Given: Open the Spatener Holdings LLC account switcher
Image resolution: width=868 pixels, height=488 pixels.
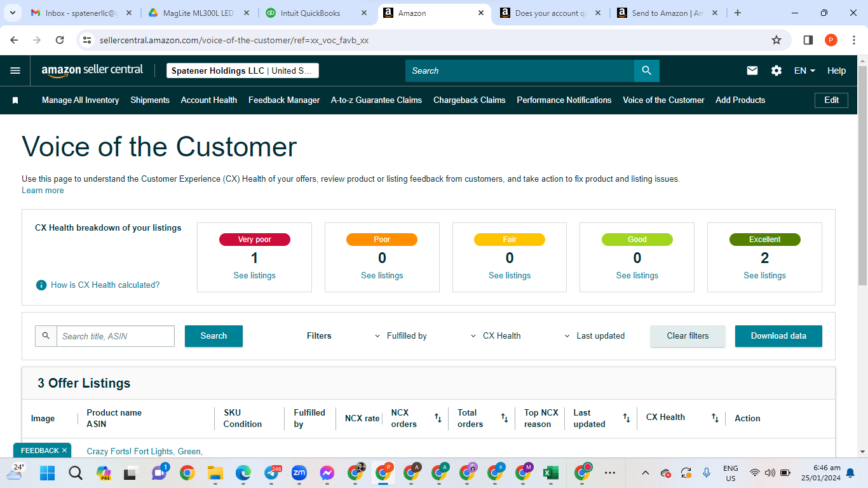Looking at the screenshot, I should (243, 71).
